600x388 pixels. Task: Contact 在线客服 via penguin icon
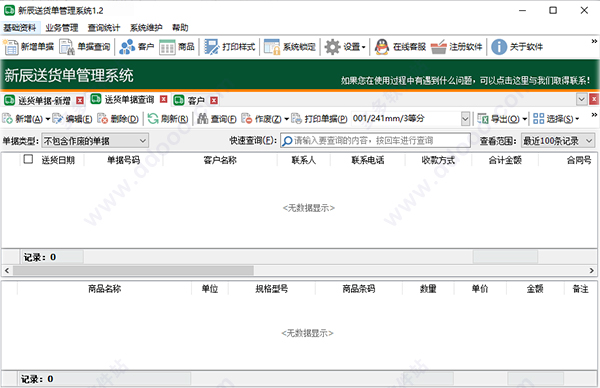click(400, 47)
